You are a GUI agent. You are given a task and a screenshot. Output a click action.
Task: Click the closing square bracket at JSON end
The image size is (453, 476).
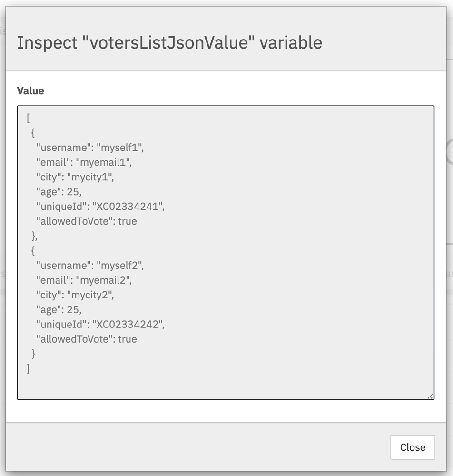(x=28, y=368)
